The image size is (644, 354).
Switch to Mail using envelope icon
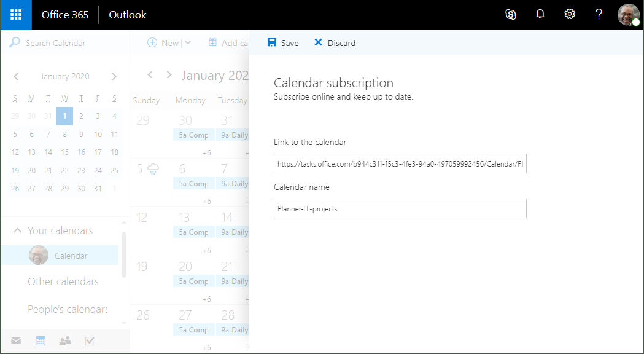tap(16, 340)
